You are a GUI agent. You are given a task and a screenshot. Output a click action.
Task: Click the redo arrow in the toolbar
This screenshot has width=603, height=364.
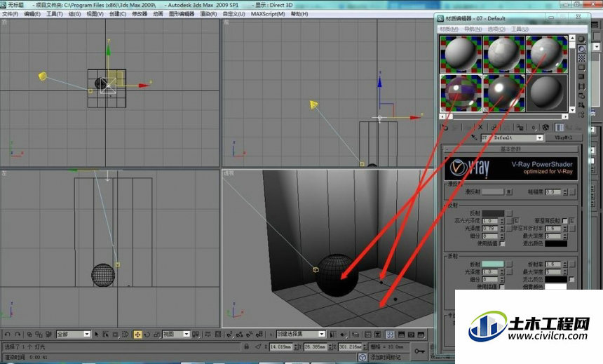[18, 335]
